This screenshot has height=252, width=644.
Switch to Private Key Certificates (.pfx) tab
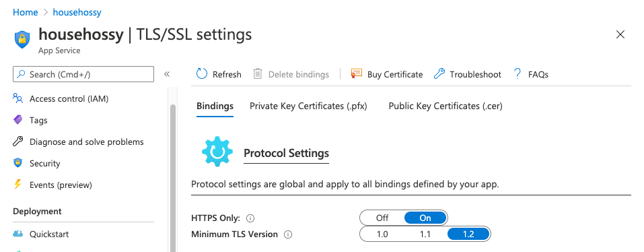tap(308, 106)
